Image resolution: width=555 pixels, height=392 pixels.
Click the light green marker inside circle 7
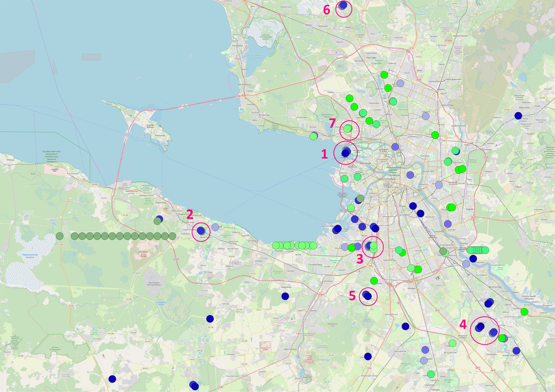point(347,129)
